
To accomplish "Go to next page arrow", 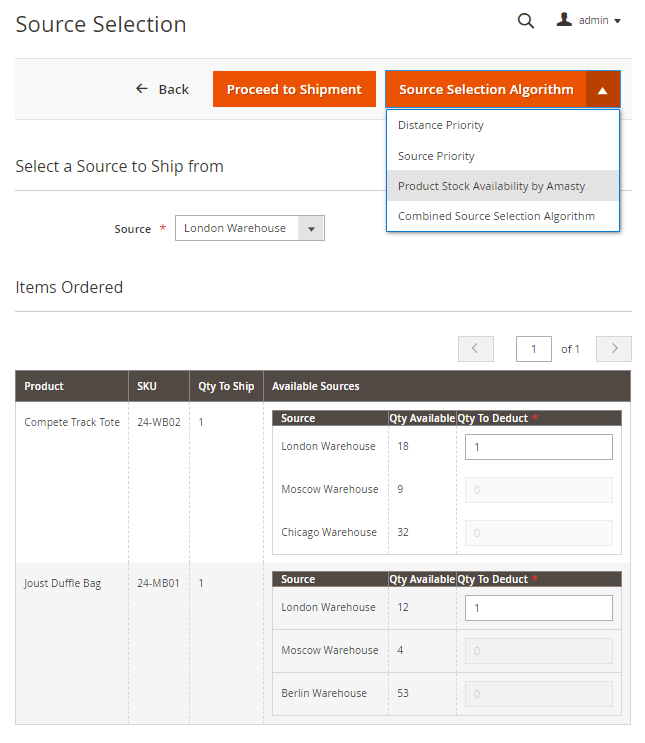I will (x=613, y=349).
